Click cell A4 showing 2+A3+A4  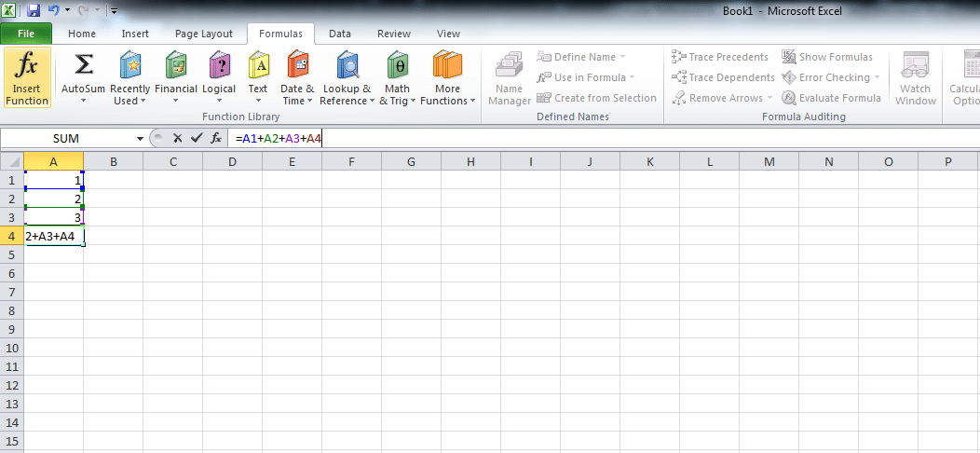pos(54,237)
